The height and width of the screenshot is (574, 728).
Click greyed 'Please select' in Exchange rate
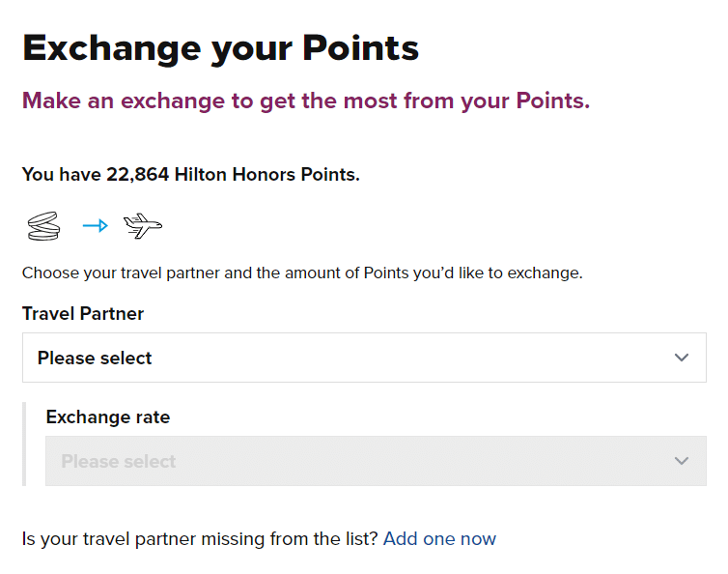pos(118,461)
